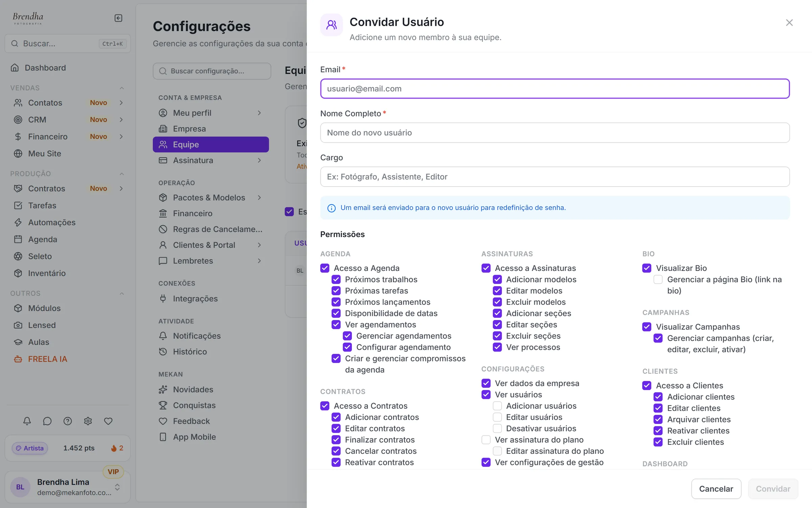Toggle Visualizar Campanhas checkbox
Viewport: 812px width, 508px height.
click(x=647, y=327)
